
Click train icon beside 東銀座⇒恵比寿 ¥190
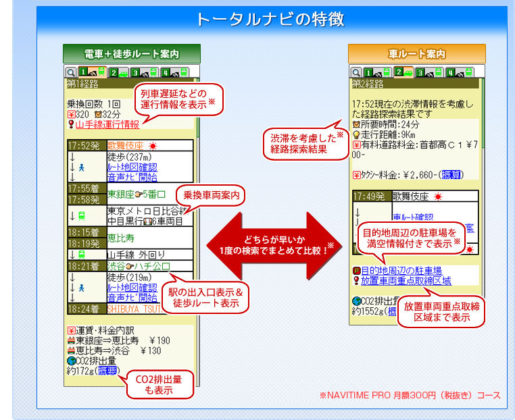click(x=71, y=340)
